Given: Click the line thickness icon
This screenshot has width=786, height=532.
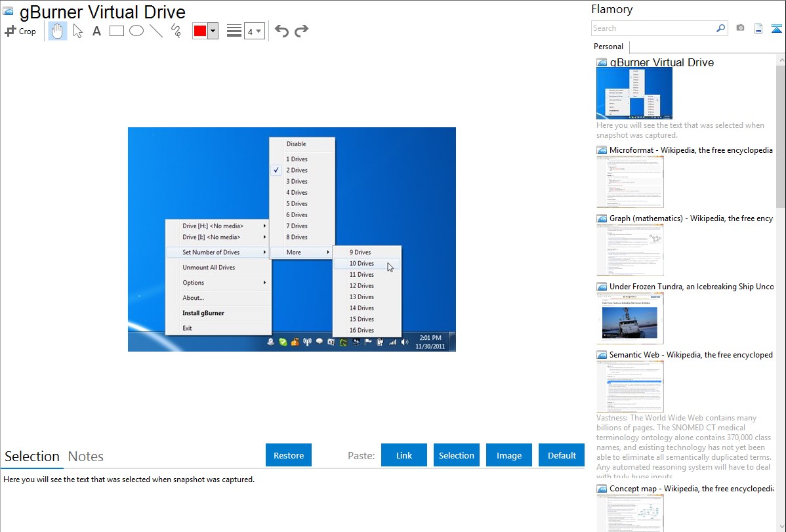Looking at the screenshot, I should pos(234,31).
